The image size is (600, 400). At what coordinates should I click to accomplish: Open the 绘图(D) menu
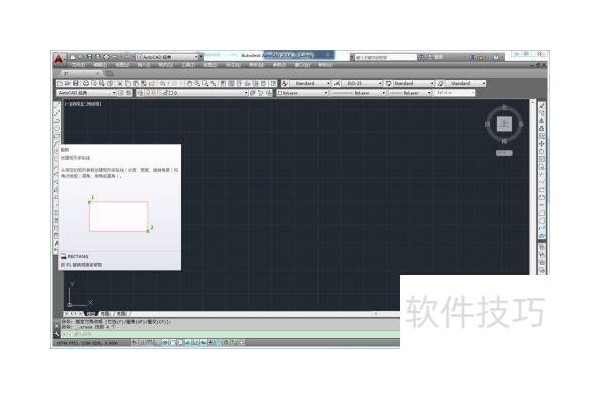pyautogui.click(x=210, y=65)
